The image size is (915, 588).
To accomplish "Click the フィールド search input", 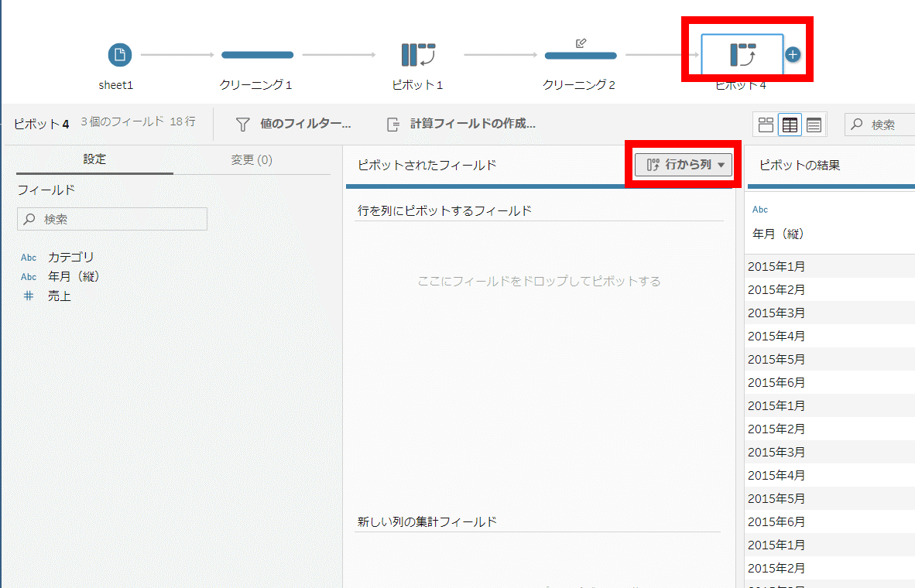I will pos(112,219).
